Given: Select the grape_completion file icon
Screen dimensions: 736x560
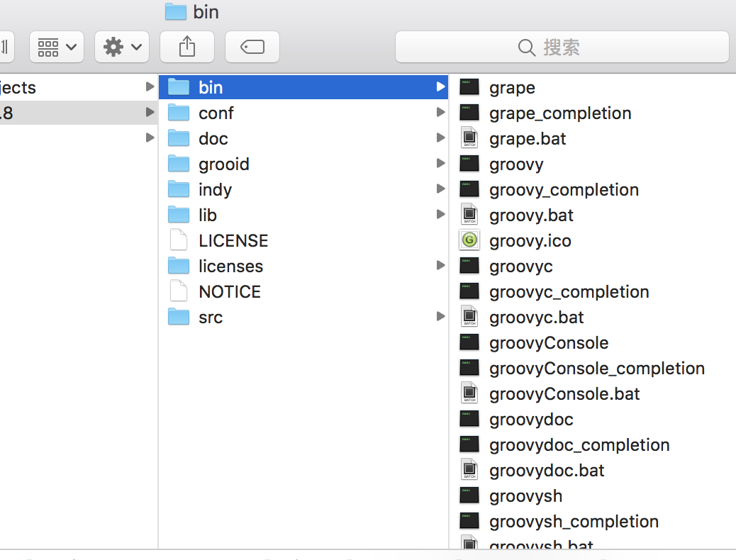Looking at the screenshot, I should 469,113.
